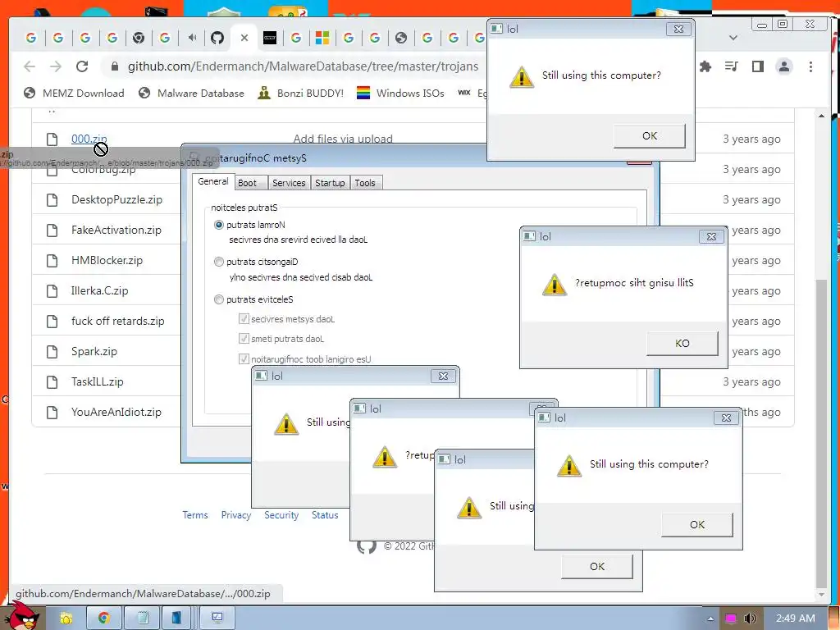
Task: Open the Privacy footer link
Action: pos(236,515)
